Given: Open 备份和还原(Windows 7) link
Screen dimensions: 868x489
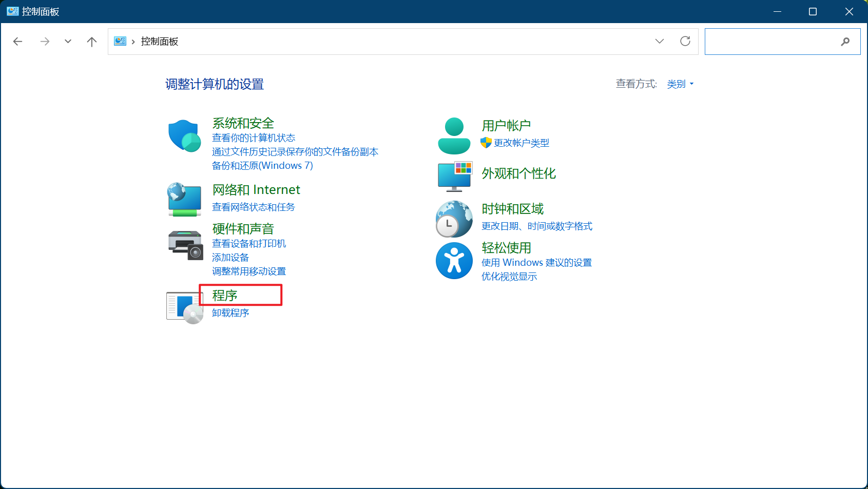Looking at the screenshot, I should 262,166.
